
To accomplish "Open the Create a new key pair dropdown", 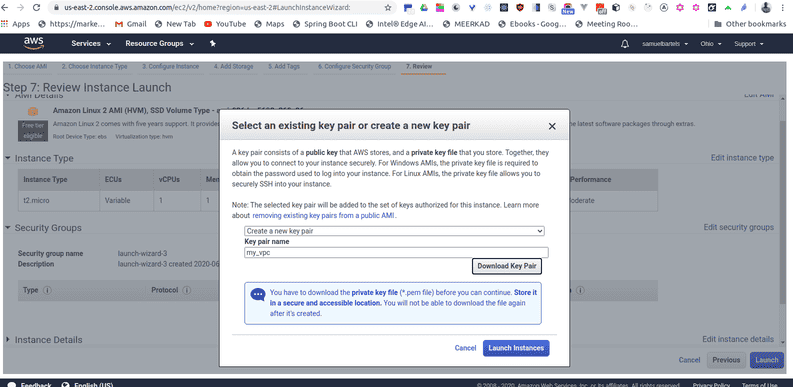I will point(394,231).
